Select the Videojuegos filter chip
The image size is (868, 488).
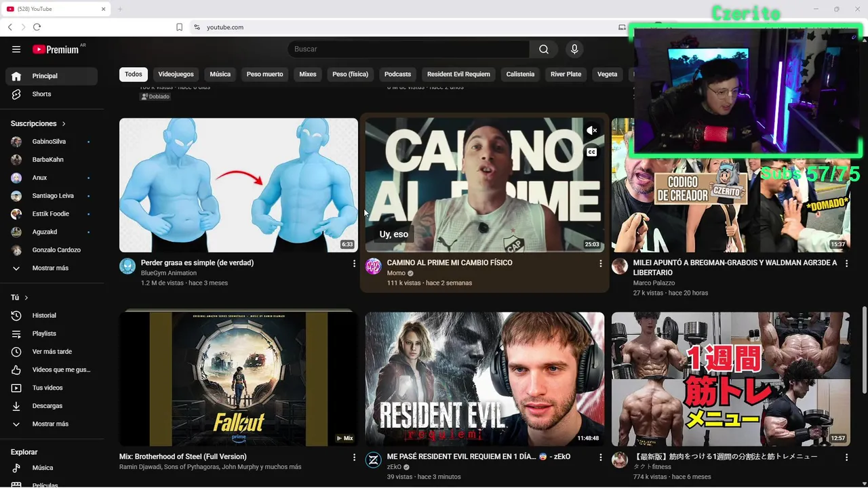click(x=176, y=74)
